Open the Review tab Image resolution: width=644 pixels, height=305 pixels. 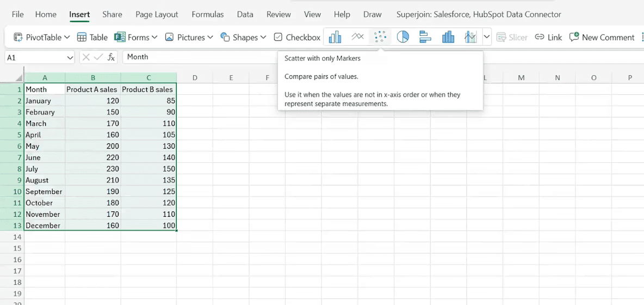pos(279,14)
